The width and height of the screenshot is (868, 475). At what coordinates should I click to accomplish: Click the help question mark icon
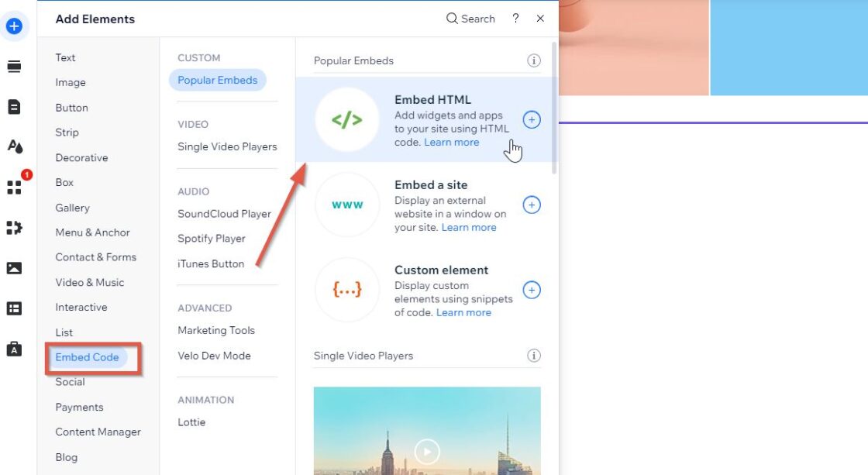coord(515,18)
